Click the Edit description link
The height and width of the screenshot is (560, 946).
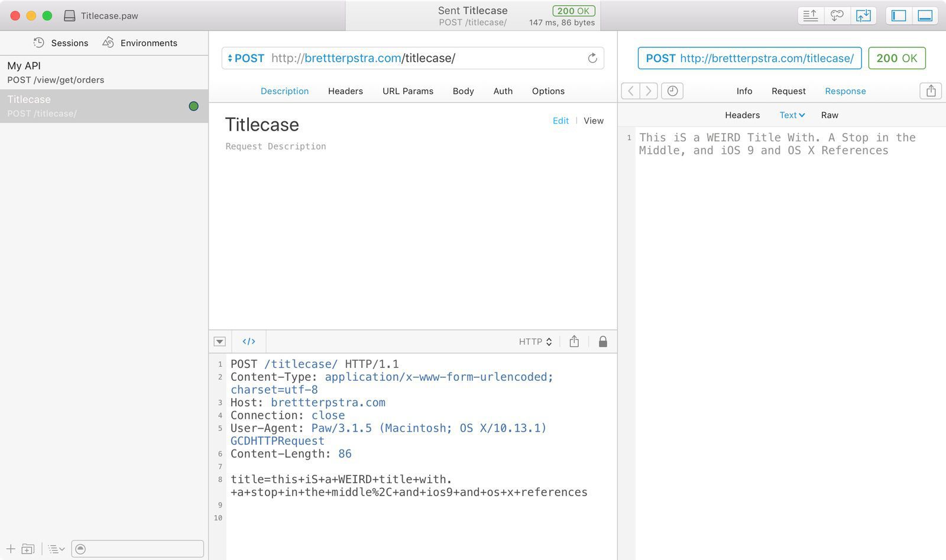[x=561, y=121]
